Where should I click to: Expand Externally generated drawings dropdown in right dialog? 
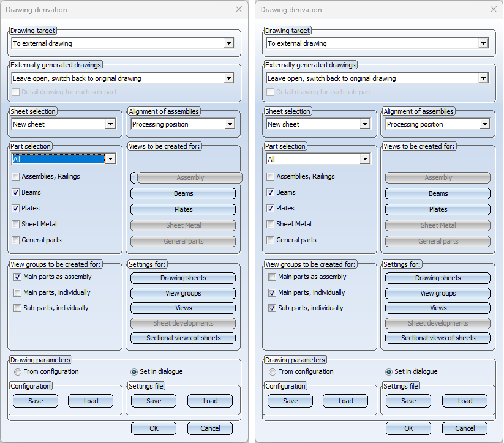[x=483, y=78]
